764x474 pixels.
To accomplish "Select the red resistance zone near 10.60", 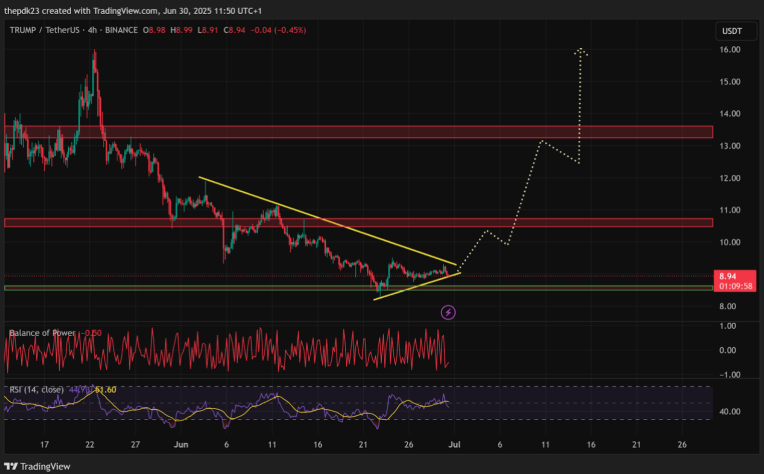I will click(359, 223).
